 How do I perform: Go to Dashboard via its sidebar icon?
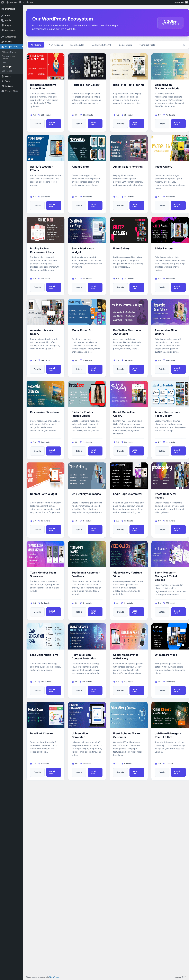3,9
